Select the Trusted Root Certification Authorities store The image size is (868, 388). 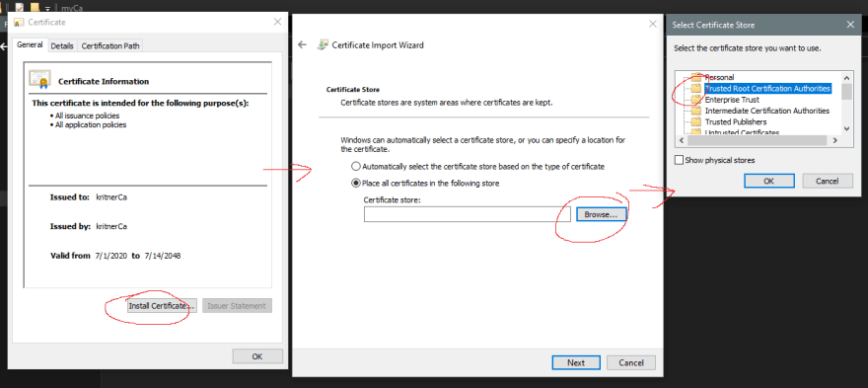767,89
